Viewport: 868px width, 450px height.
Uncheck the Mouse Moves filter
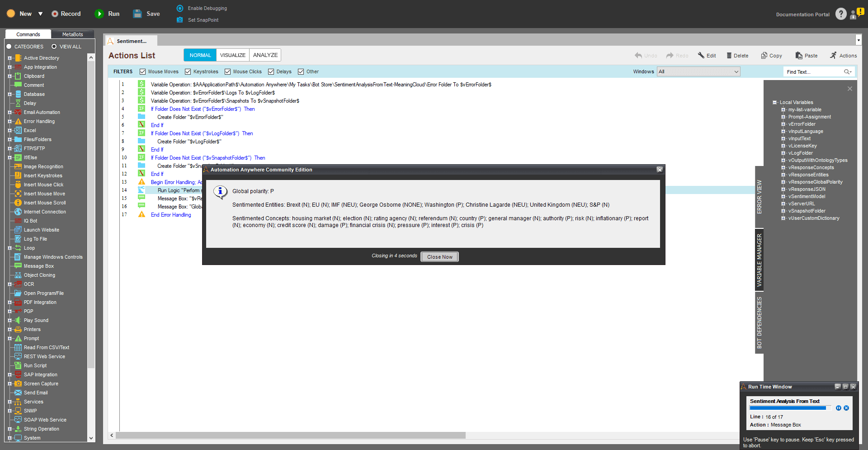142,71
